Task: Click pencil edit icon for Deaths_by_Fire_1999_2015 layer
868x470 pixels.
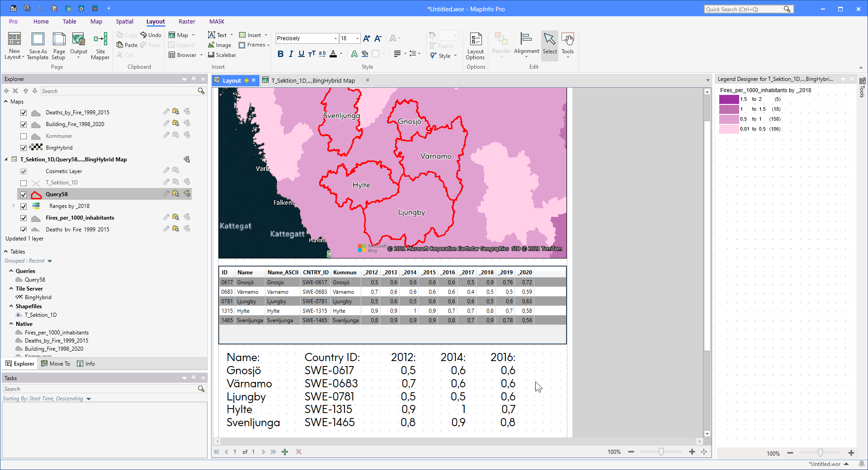Action: (x=166, y=112)
